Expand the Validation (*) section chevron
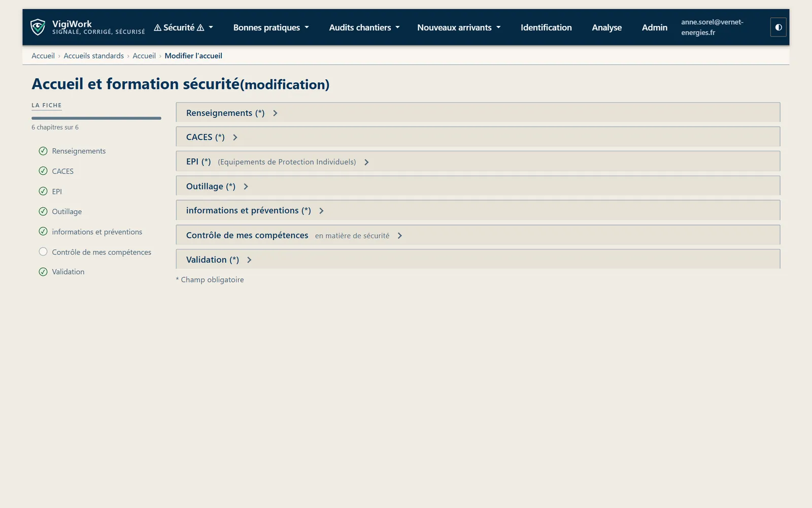This screenshot has width=812, height=508. click(249, 260)
